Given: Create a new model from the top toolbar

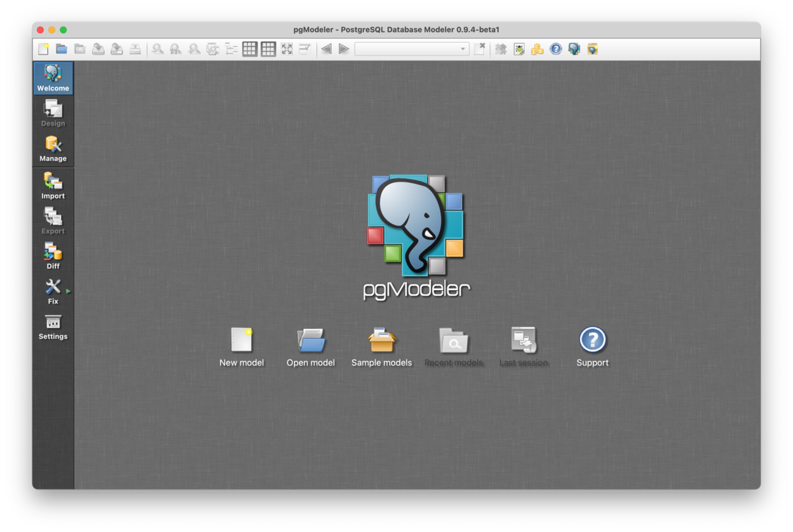Looking at the screenshot, I should point(44,49).
